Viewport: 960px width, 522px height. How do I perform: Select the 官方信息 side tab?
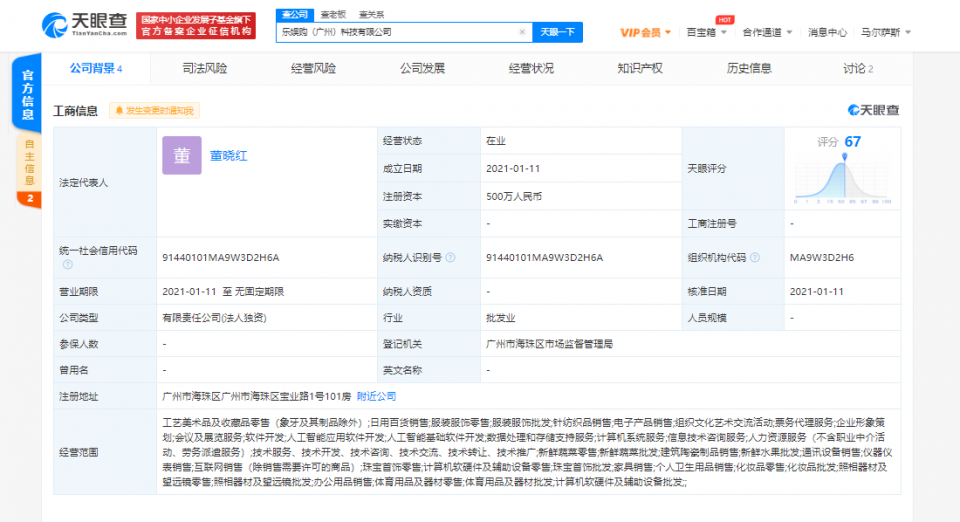point(27,94)
